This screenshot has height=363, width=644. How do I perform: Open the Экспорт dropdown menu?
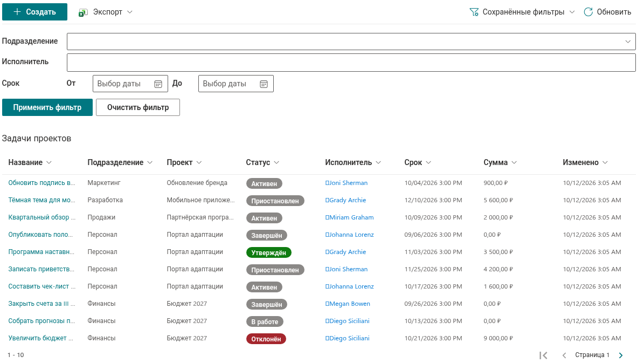point(106,12)
